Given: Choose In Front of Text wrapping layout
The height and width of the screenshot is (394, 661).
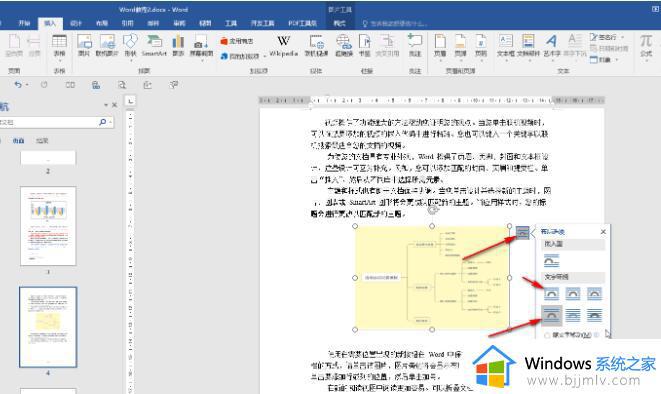Looking at the screenshot, I should click(x=594, y=315).
